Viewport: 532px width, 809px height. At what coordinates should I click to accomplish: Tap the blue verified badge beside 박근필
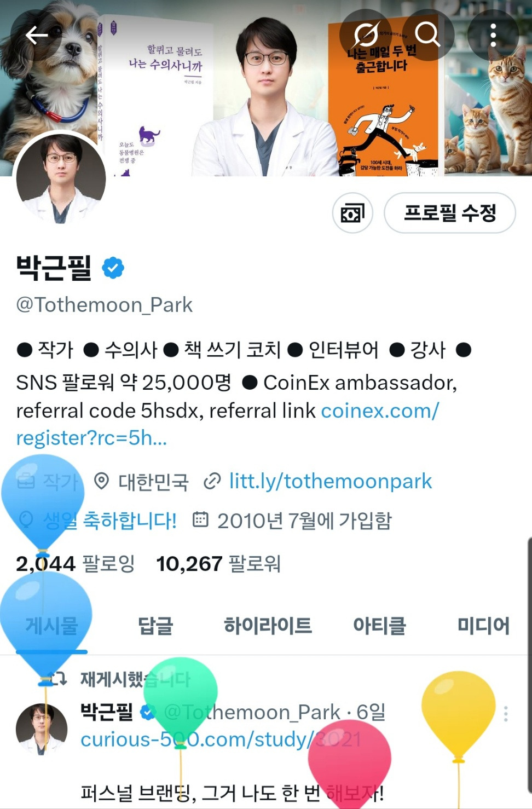click(x=113, y=268)
